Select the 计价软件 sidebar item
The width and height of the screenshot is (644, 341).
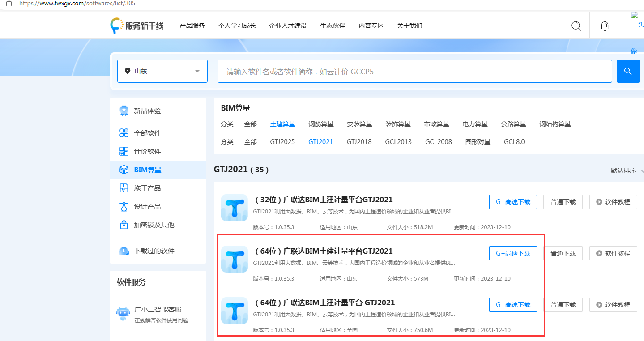tap(158, 151)
